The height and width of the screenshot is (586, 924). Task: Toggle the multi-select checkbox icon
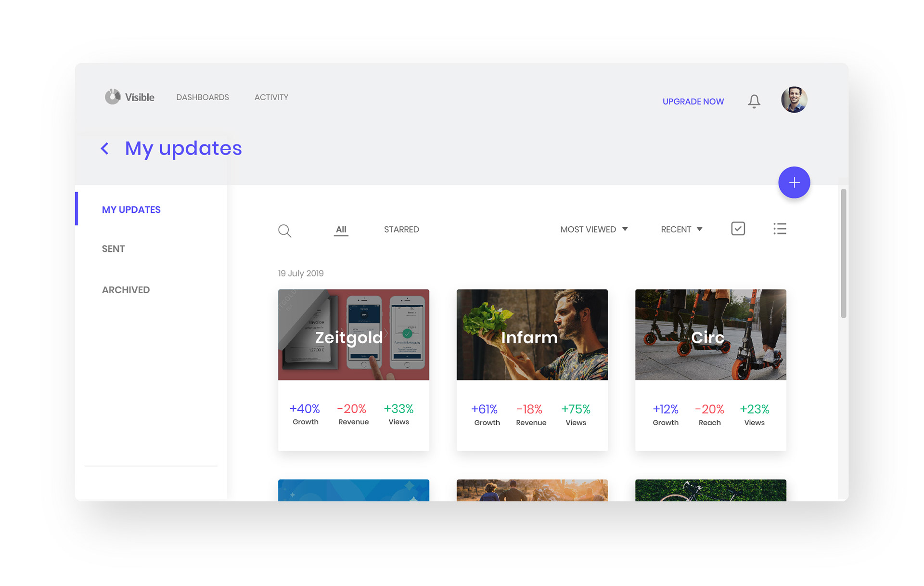pos(738,229)
